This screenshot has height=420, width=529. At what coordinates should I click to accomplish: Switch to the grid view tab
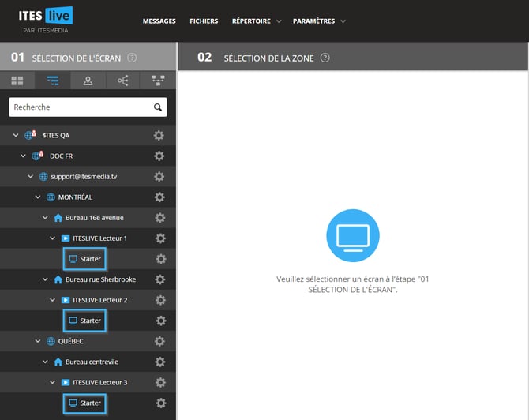click(x=17, y=81)
